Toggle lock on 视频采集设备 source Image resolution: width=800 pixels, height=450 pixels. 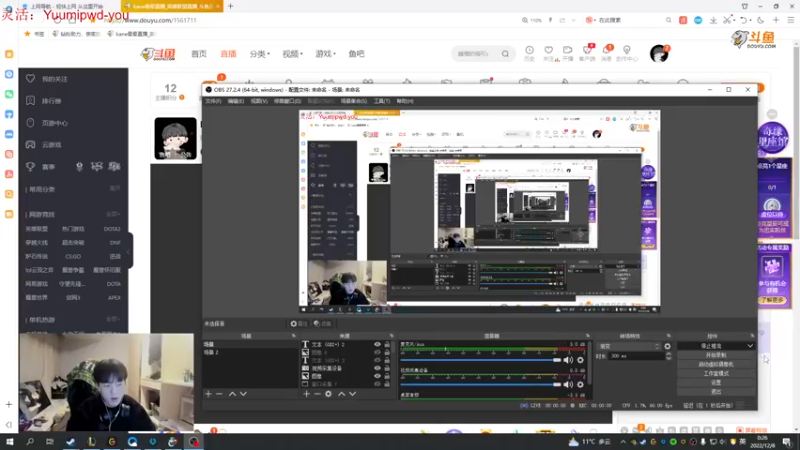(387, 368)
